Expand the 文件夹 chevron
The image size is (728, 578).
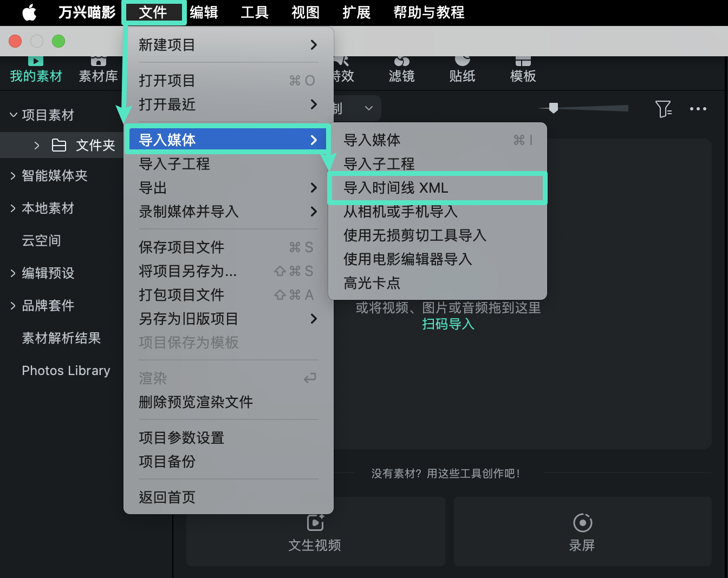click(37, 145)
